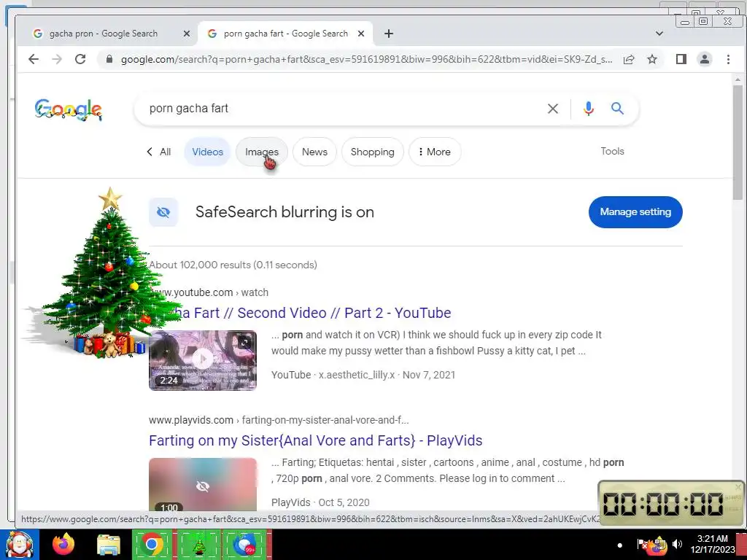Image resolution: width=747 pixels, height=560 pixels.
Task: Click the flag notification icon in tray
Action: 642,544
